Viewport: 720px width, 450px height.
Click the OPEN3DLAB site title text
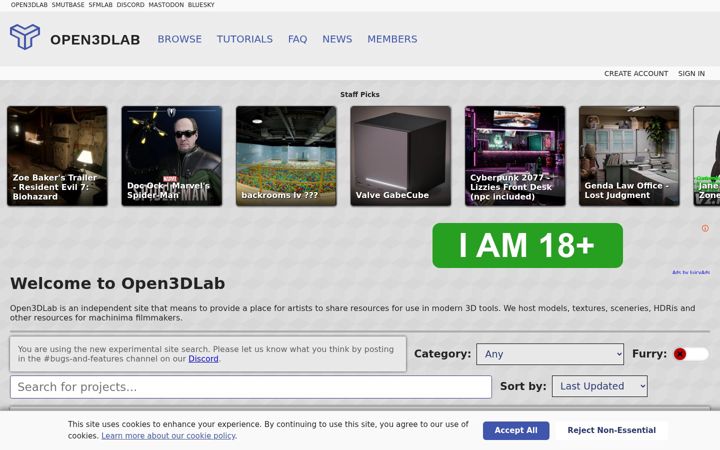coord(95,39)
